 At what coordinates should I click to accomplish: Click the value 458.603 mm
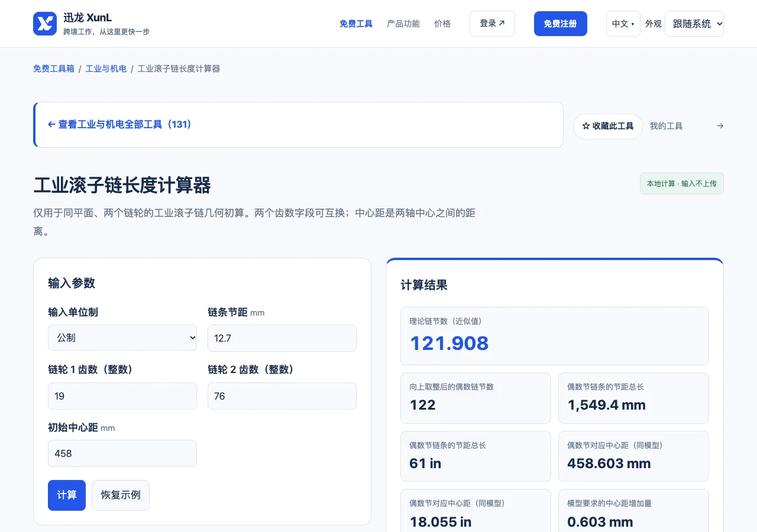tap(609, 463)
